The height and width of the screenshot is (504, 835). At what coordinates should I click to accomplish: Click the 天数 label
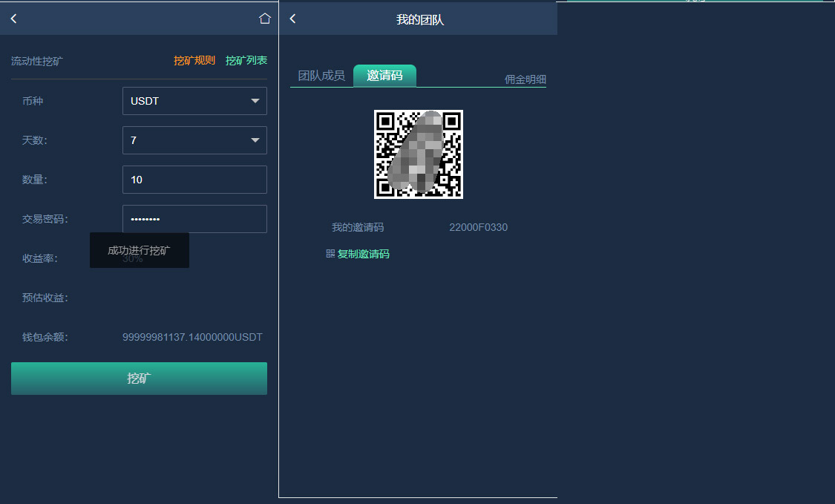pyautogui.click(x=35, y=140)
